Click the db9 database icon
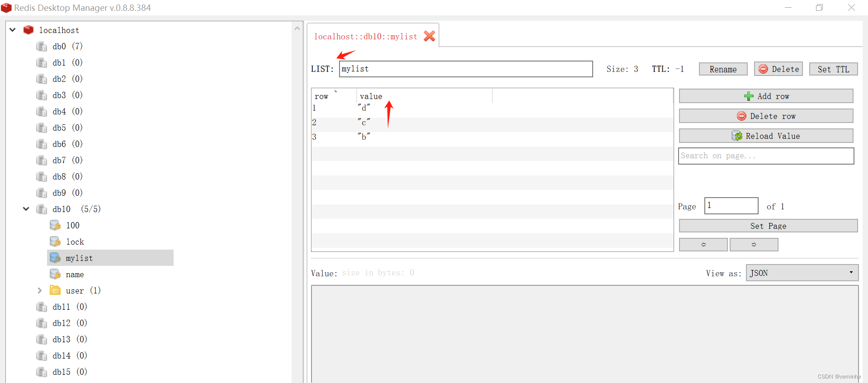868x383 pixels. (x=42, y=193)
